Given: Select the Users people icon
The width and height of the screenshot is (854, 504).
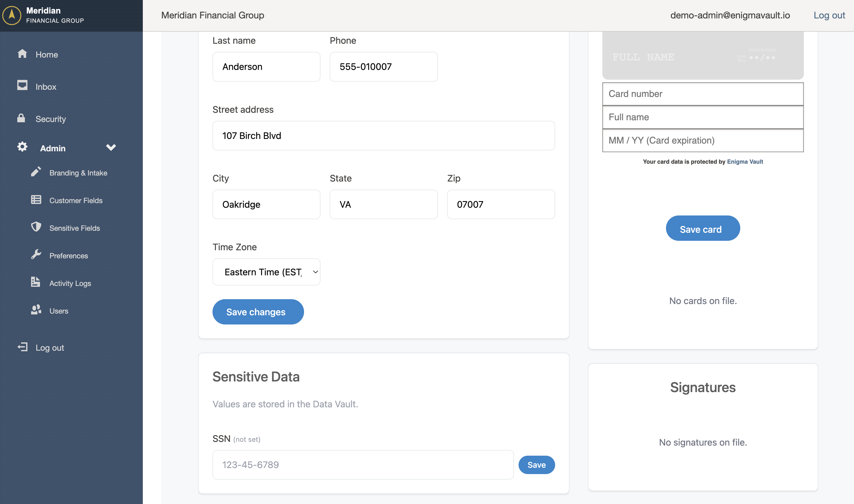Looking at the screenshot, I should point(36,310).
